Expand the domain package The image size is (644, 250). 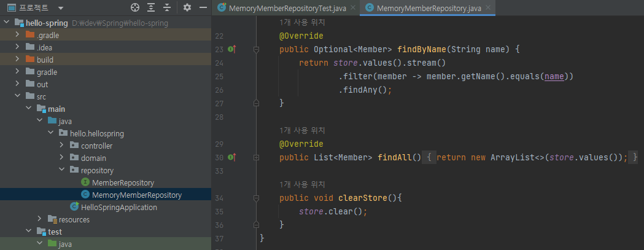pos(61,158)
